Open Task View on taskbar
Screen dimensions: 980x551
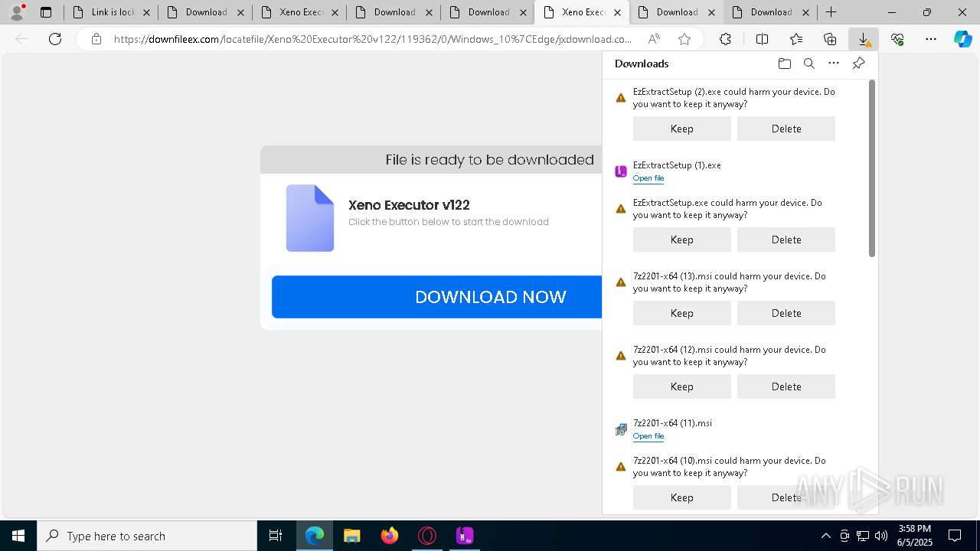click(x=276, y=536)
